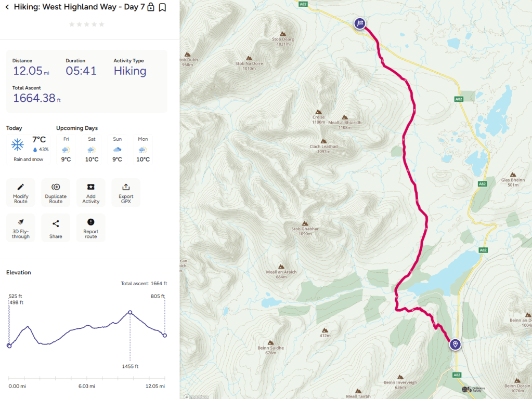532x399 pixels.
Task: Go back using the left chevron
Action: 7,7
